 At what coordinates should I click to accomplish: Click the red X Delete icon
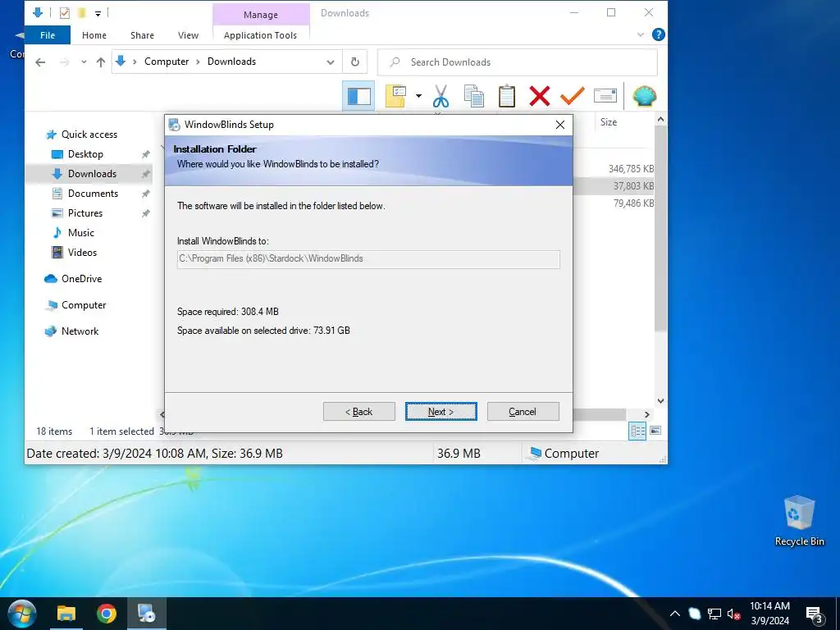coord(540,97)
